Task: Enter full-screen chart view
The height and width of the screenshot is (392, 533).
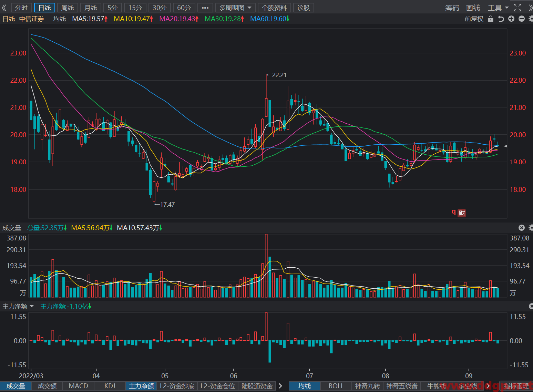Action: coord(517,8)
